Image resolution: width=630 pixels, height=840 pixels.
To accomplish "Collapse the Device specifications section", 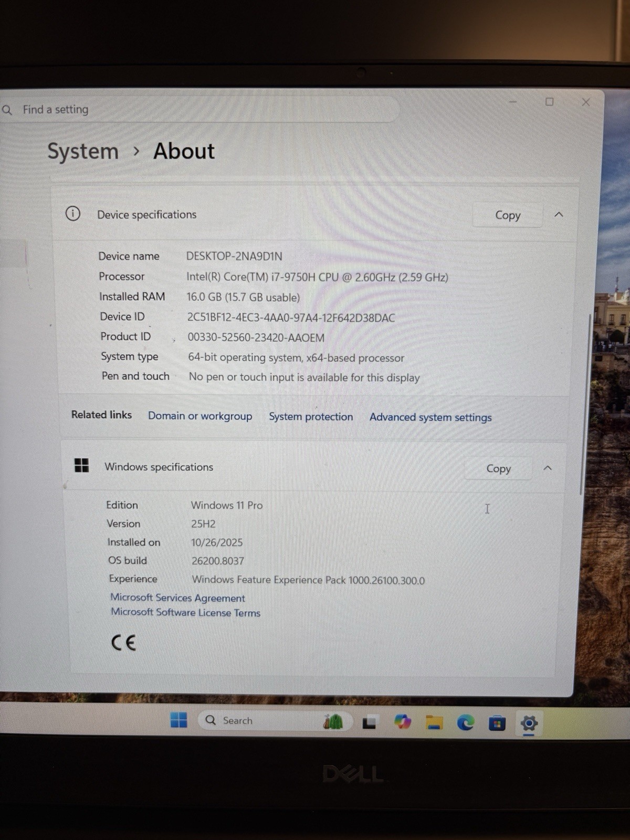I will coord(559,215).
